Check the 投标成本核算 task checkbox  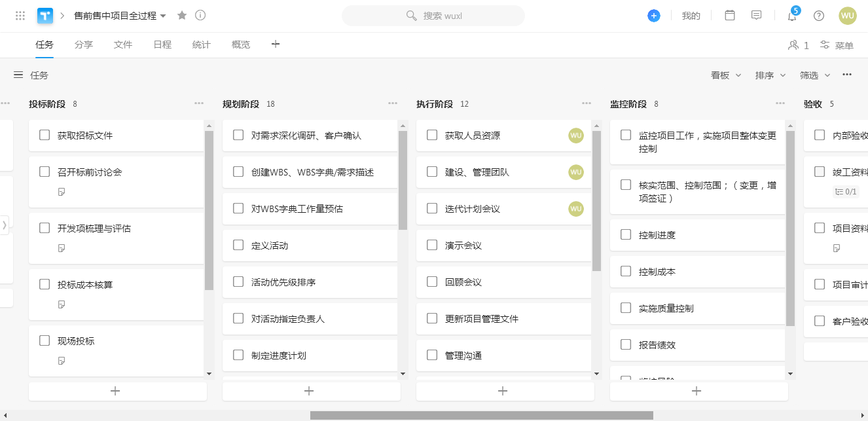(x=45, y=284)
